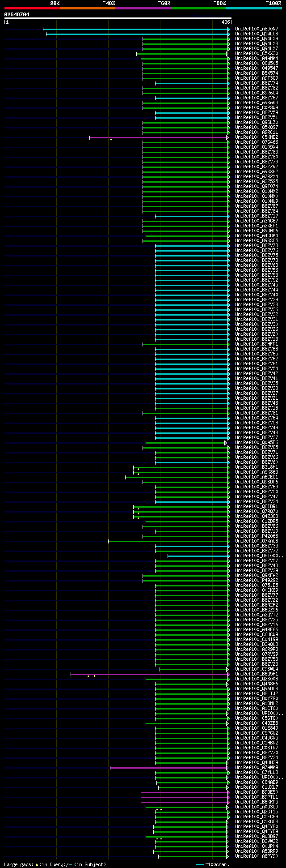Click the purple alignment bar for A7AWK9

(169, 768)
